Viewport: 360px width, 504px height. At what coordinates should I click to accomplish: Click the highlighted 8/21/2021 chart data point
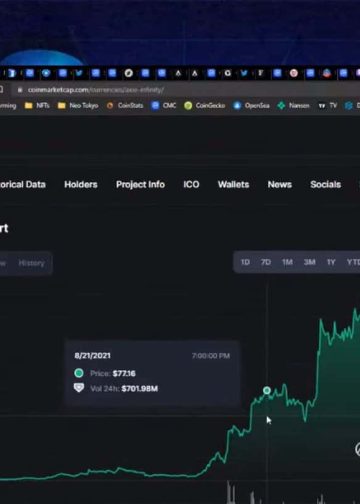tap(267, 390)
